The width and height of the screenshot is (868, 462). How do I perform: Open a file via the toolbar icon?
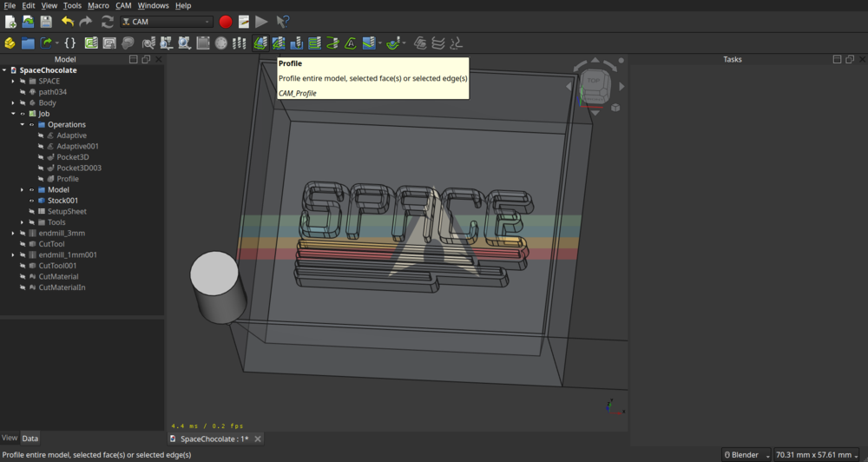click(28, 22)
